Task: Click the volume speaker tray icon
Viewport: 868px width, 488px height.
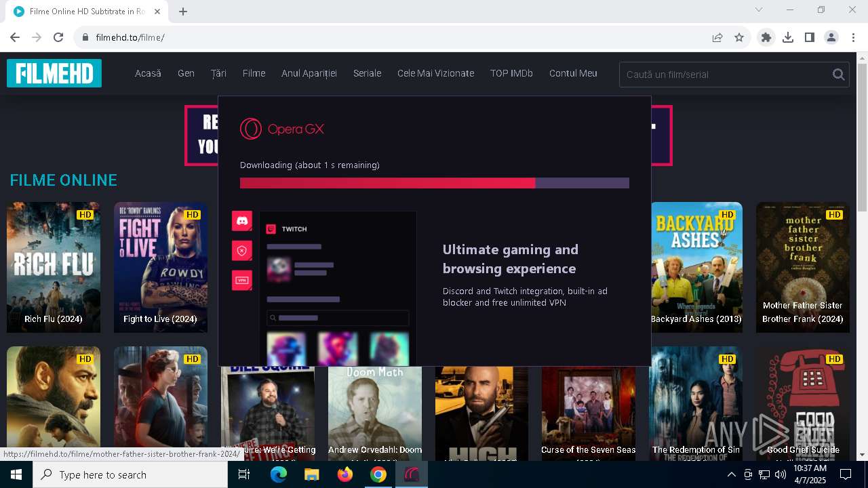Action: pos(781,474)
